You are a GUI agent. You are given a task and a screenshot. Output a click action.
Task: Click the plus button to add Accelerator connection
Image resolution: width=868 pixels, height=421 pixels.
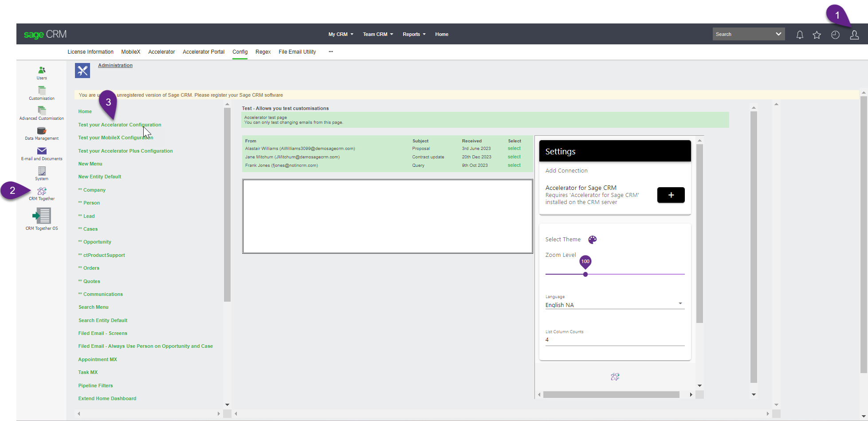(x=671, y=195)
